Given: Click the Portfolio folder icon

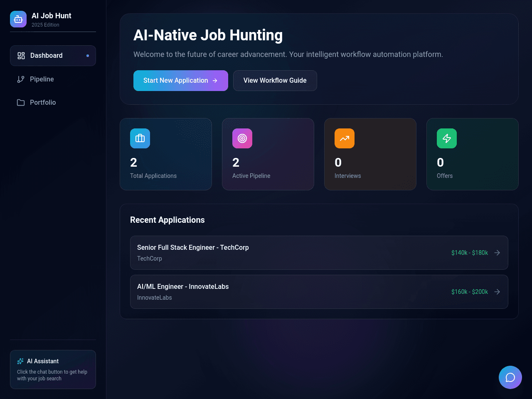Looking at the screenshot, I should (x=21, y=102).
